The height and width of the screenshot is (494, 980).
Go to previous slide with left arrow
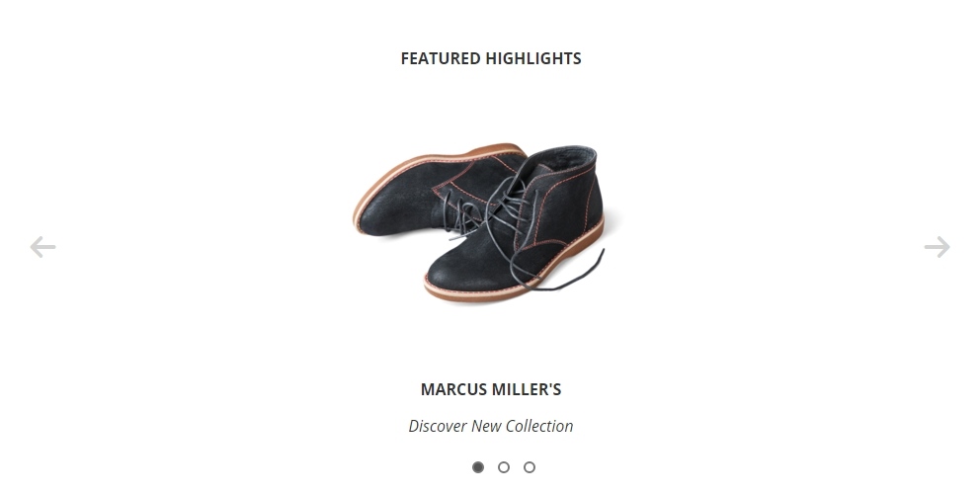point(42,247)
